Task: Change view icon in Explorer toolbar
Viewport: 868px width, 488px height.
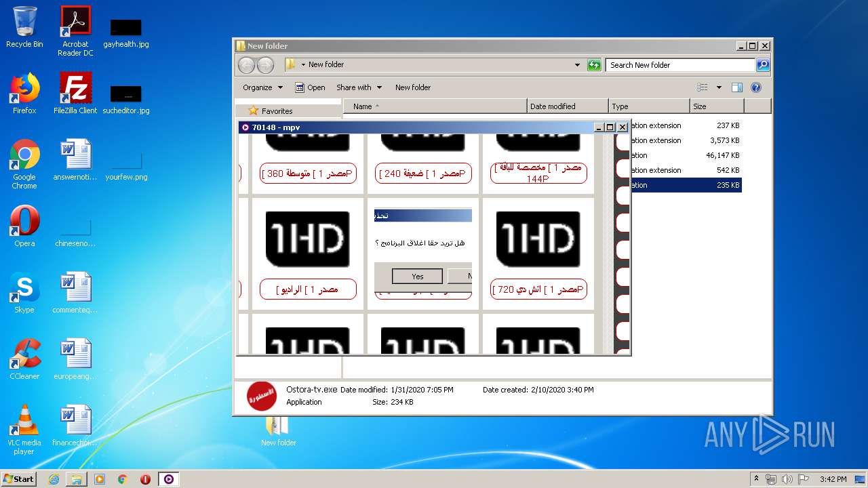Action: click(703, 87)
